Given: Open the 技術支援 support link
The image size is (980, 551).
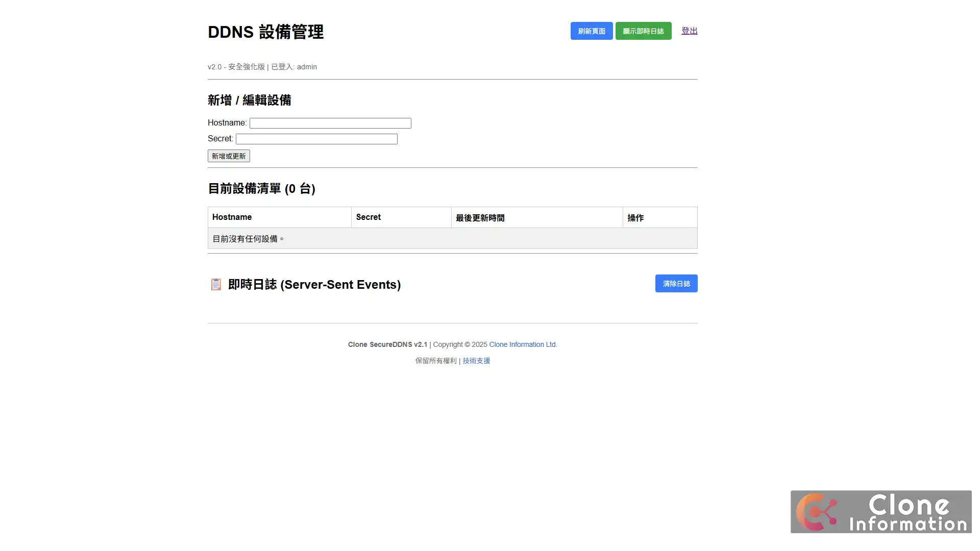Looking at the screenshot, I should pyautogui.click(x=475, y=361).
